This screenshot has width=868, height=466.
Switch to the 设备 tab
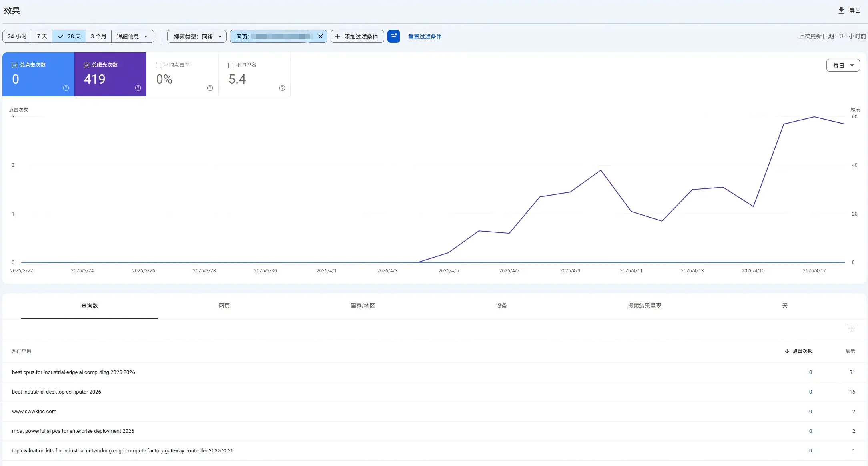[x=501, y=306]
